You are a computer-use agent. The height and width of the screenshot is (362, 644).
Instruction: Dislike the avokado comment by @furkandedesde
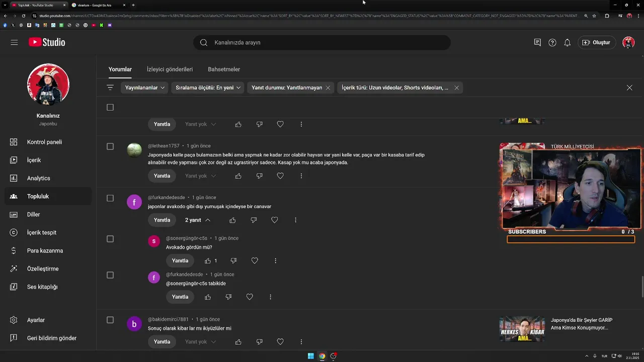coord(254,220)
